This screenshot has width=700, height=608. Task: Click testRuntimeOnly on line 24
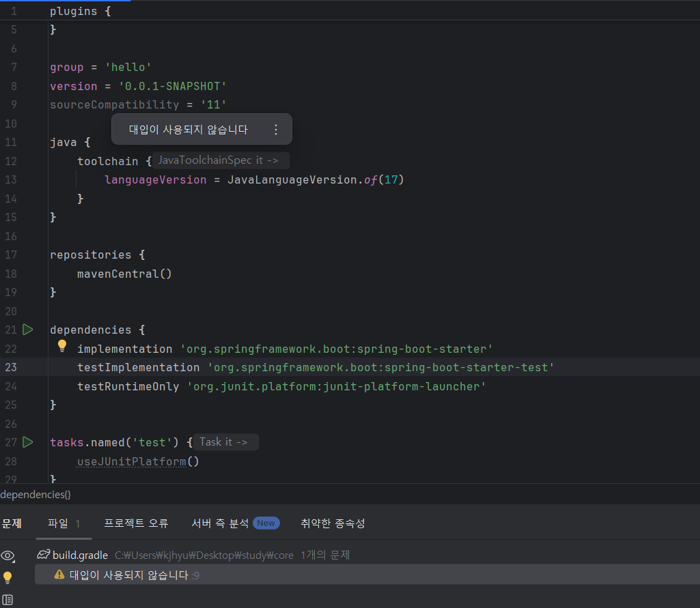[x=128, y=386]
